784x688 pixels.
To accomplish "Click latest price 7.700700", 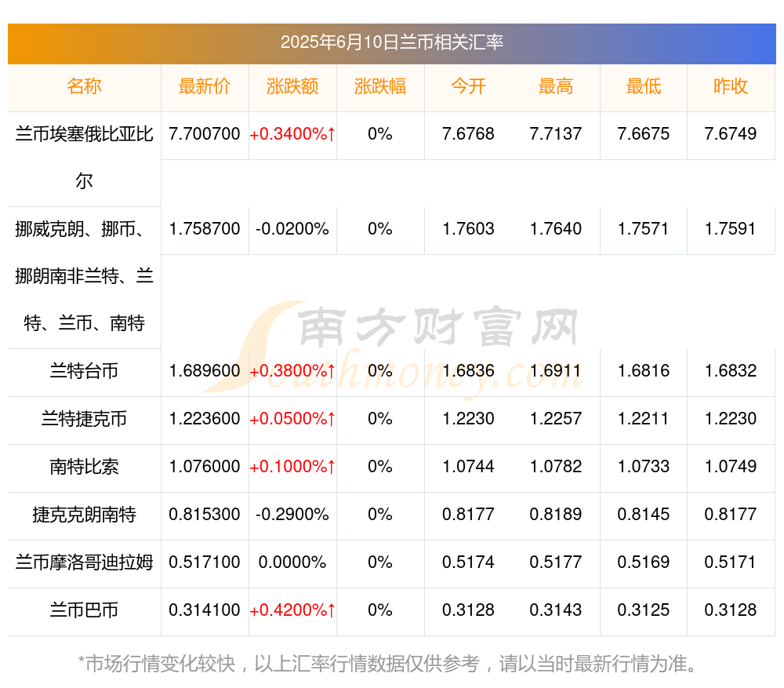I will coord(205,134).
